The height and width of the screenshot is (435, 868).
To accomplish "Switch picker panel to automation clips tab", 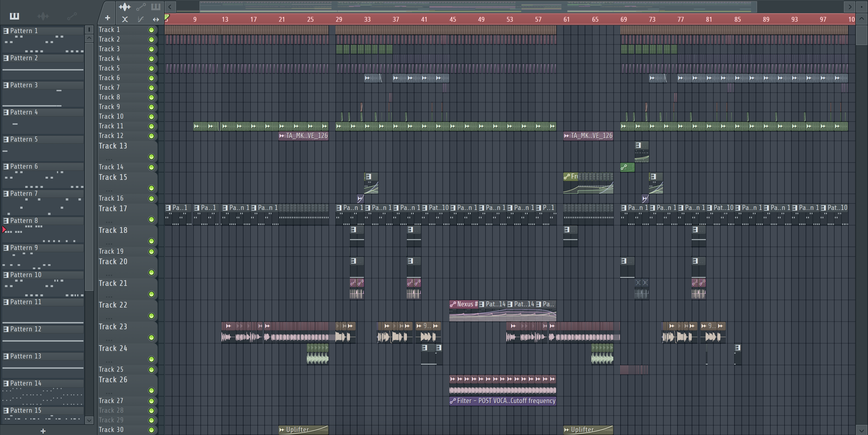I will (x=72, y=16).
